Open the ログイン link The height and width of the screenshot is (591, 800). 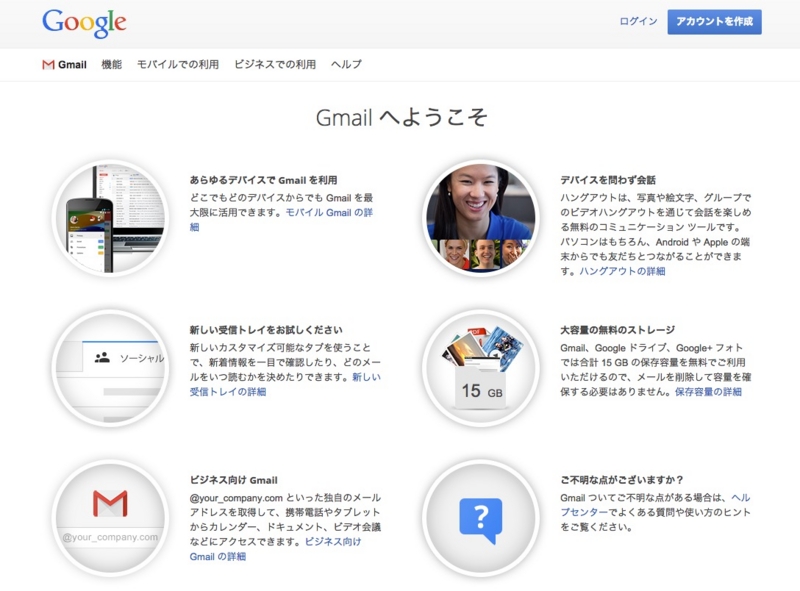[x=638, y=21]
